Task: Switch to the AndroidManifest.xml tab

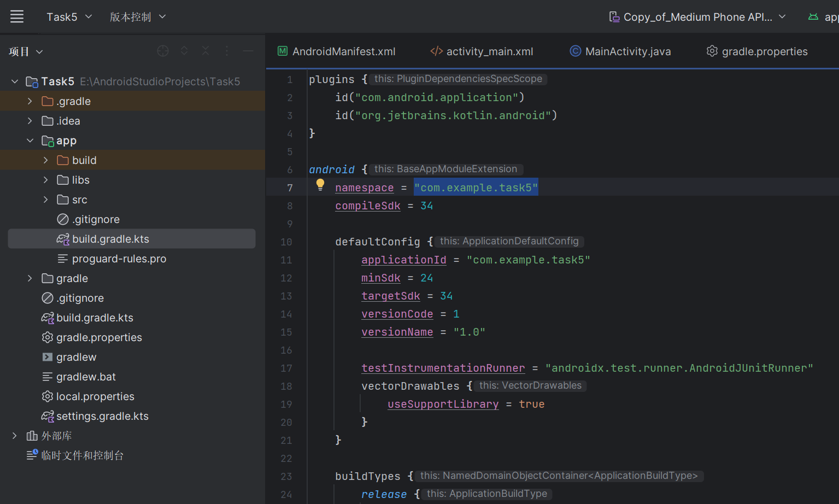Action: [337, 51]
